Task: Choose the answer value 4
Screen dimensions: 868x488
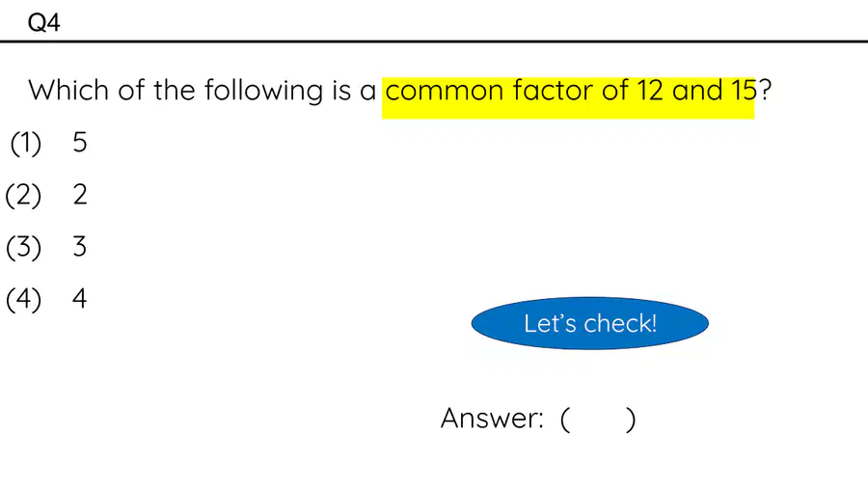Action: click(x=80, y=299)
